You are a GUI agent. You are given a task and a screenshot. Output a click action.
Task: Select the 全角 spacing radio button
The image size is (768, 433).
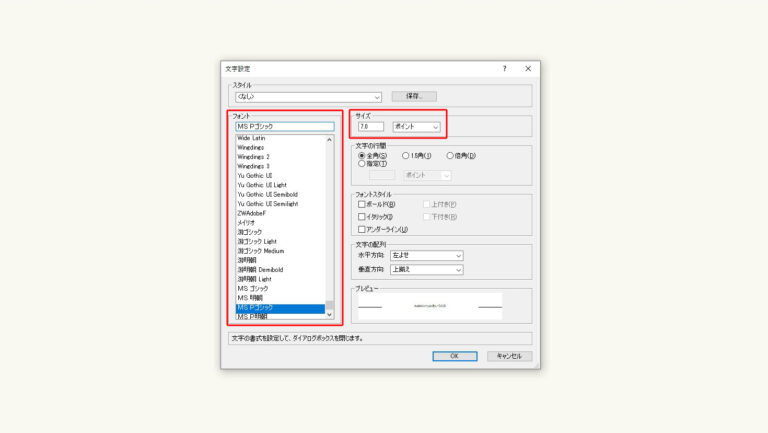pos(362,155)
